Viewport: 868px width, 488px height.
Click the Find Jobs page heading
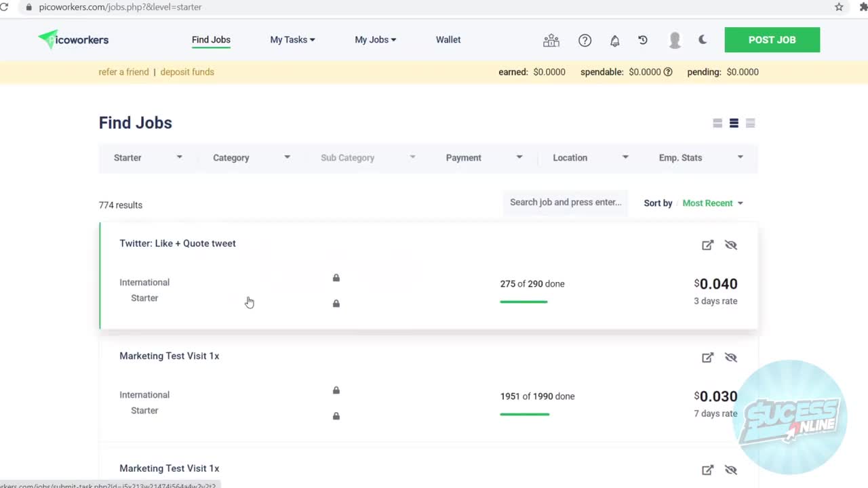pyautogui.click(x=136, y=123)
